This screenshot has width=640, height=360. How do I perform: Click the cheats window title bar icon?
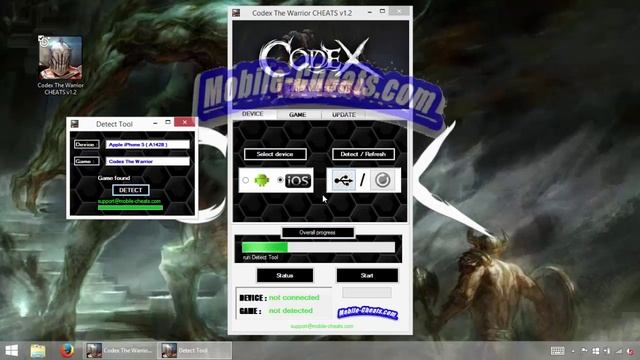click(x=236, y=13)
